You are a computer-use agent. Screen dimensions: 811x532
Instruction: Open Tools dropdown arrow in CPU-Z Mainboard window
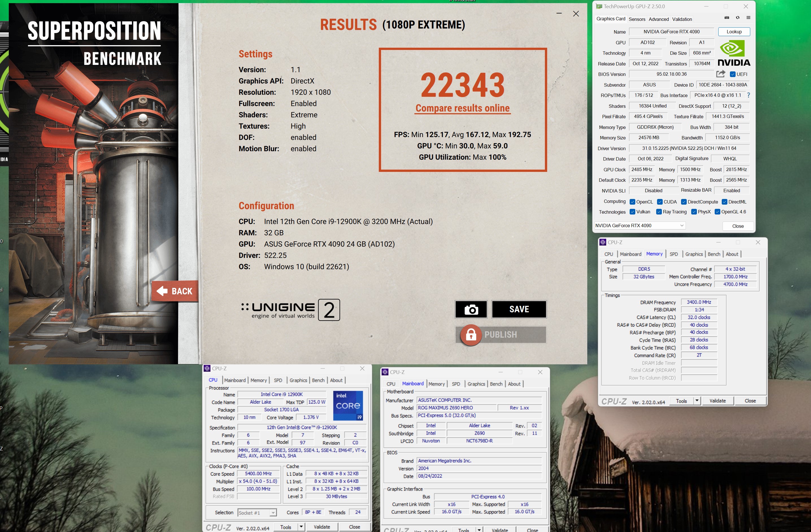click(x=479, y=530)
